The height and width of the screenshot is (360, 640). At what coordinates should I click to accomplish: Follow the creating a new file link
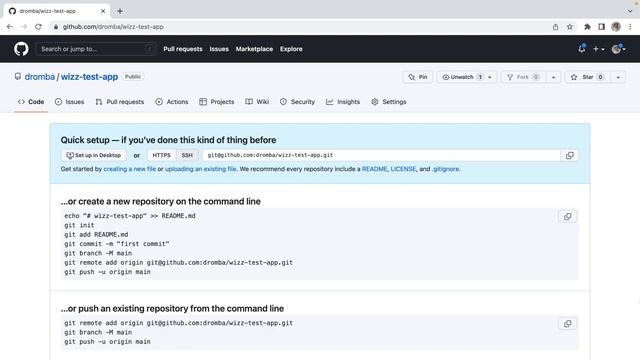point(130,169)
